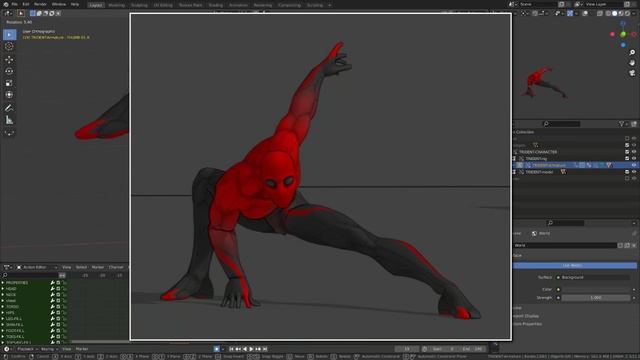
Task: Choose the Rotate tool
Action: point(9,71)
